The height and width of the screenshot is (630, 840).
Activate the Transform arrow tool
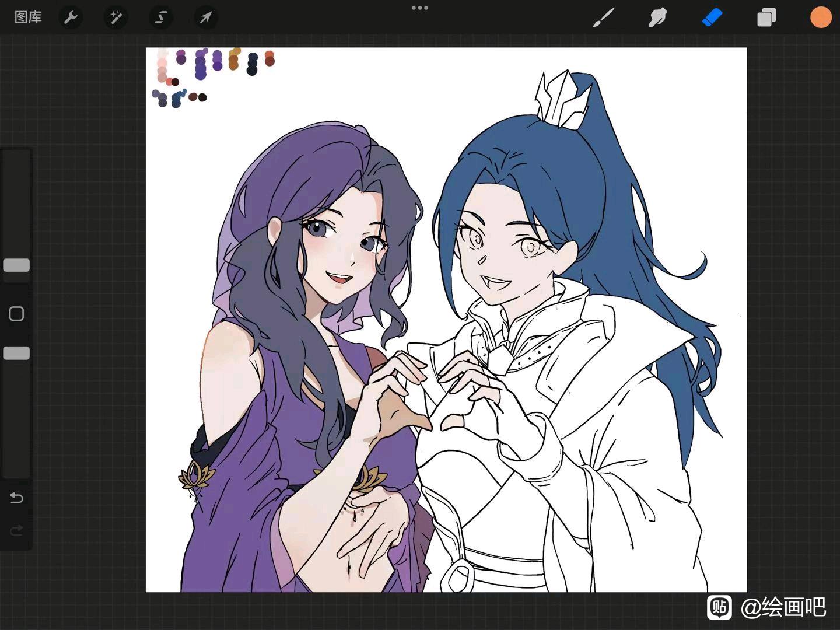[x=205, y=17]
